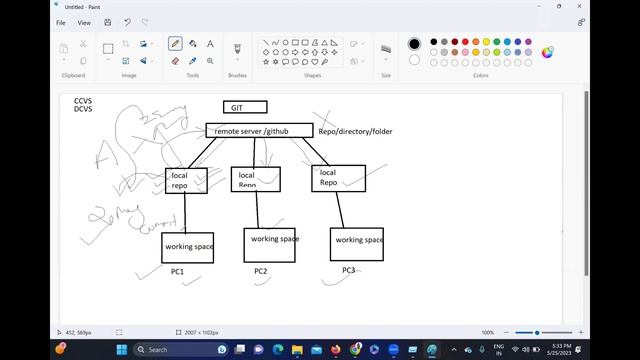Click the Save floppy disk icon

click(108, 22)
